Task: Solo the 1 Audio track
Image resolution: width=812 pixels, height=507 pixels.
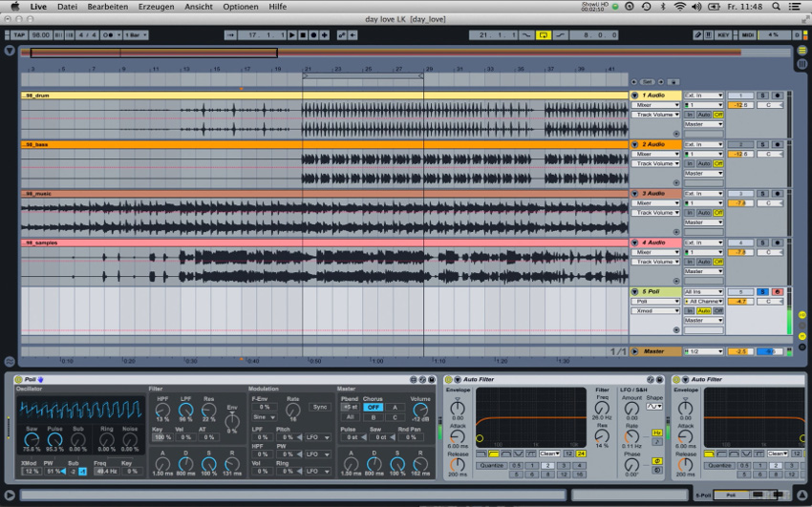Action: (x=762, y=95)
